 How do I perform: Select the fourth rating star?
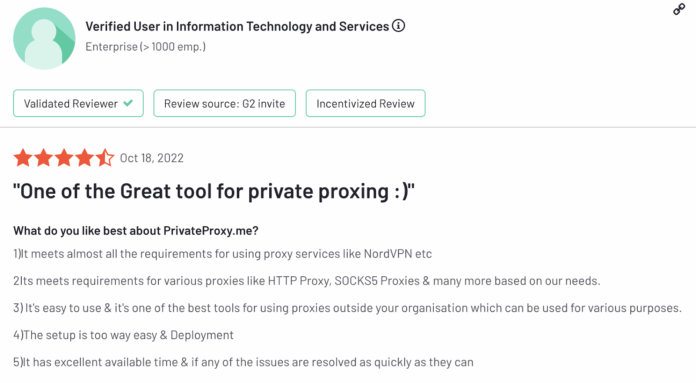[84, 158]
